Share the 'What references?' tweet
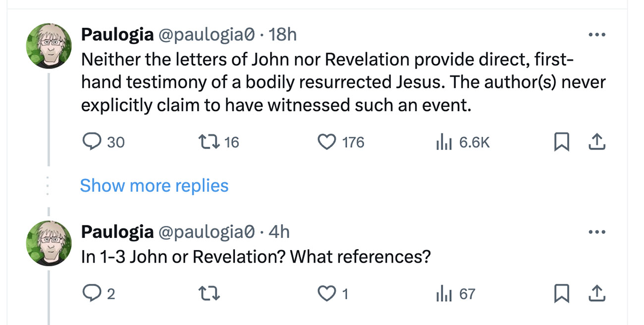 597,294
